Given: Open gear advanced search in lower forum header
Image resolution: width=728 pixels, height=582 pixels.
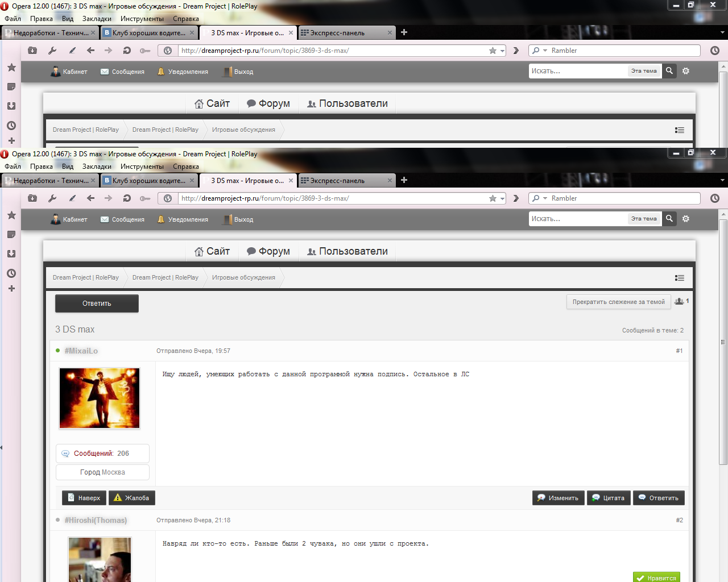Looking at the screenshot, I should (686, 219).
